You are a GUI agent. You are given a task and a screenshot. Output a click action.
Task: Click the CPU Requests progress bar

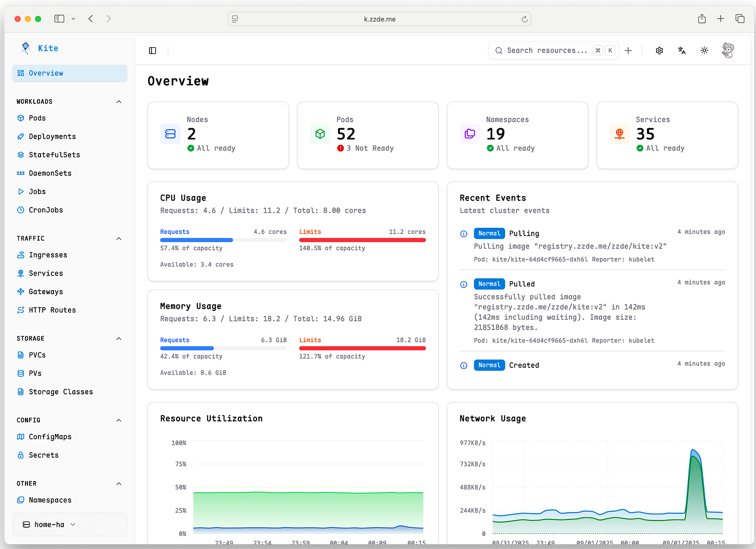[x=223, y=240]
